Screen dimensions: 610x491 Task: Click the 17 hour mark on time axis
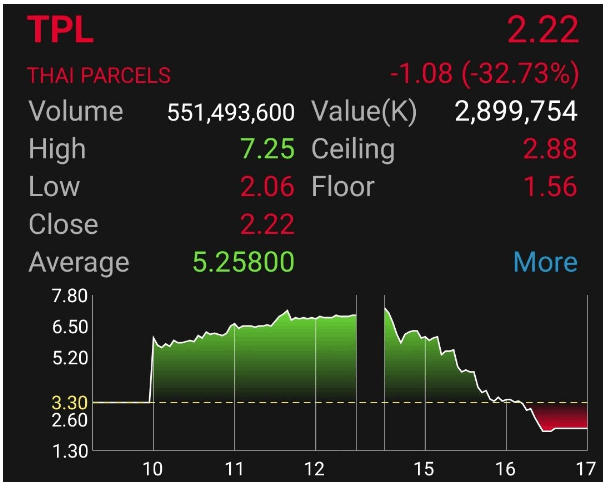tap(586, 469)
